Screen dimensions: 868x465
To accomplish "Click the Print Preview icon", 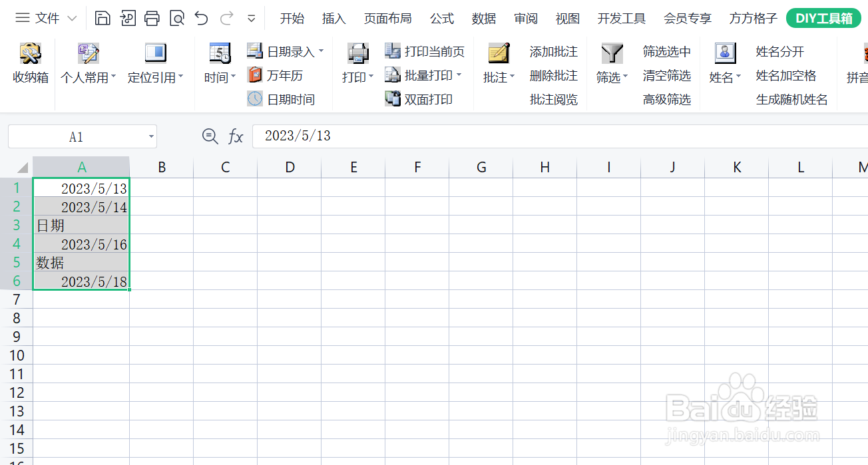I will [176, 18].
